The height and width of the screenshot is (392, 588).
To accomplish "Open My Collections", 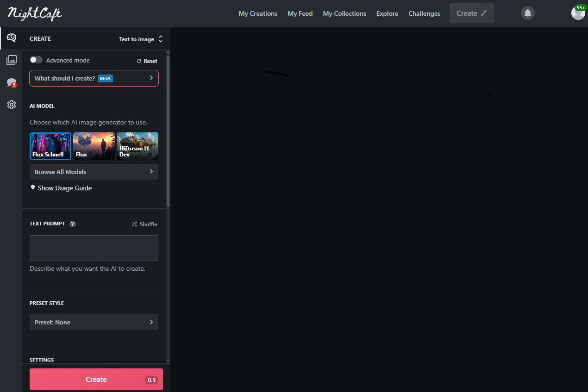I will click(344, 13).
